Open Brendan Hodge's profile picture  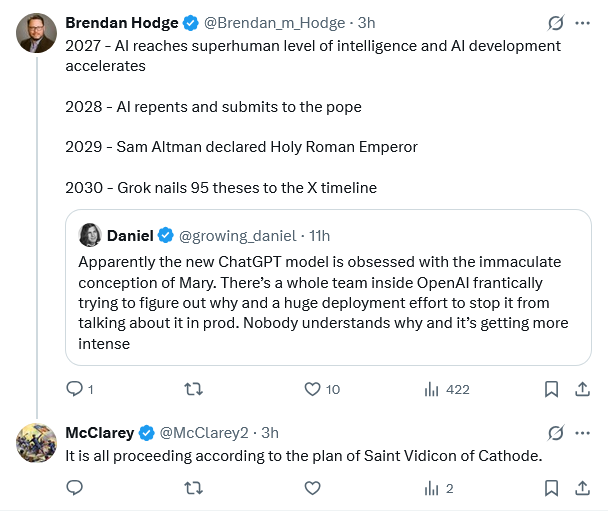36,33
